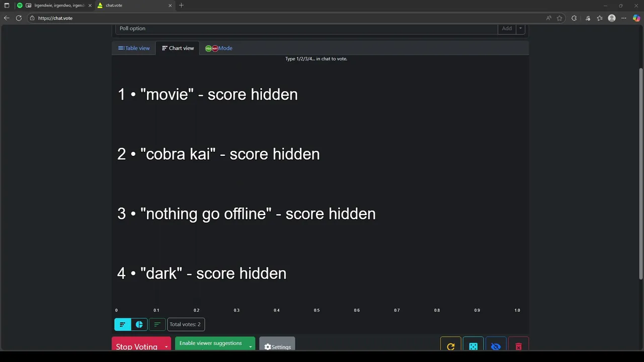The height and width of the screenshot is (362, 644).
Task: Click the media add toolbar icon
Action: (x=588, y=18)
